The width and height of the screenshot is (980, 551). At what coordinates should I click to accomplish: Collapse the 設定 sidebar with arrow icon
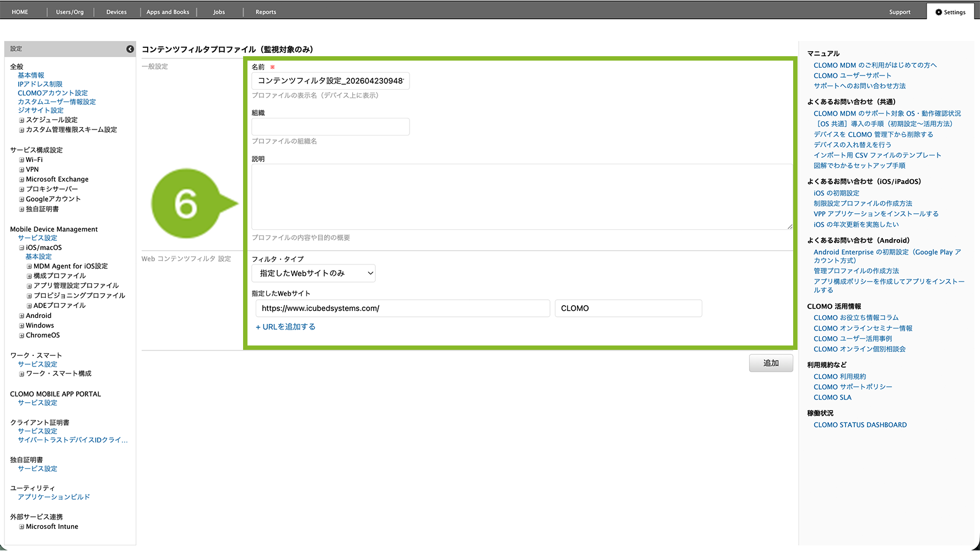click(x=130, y=49)
